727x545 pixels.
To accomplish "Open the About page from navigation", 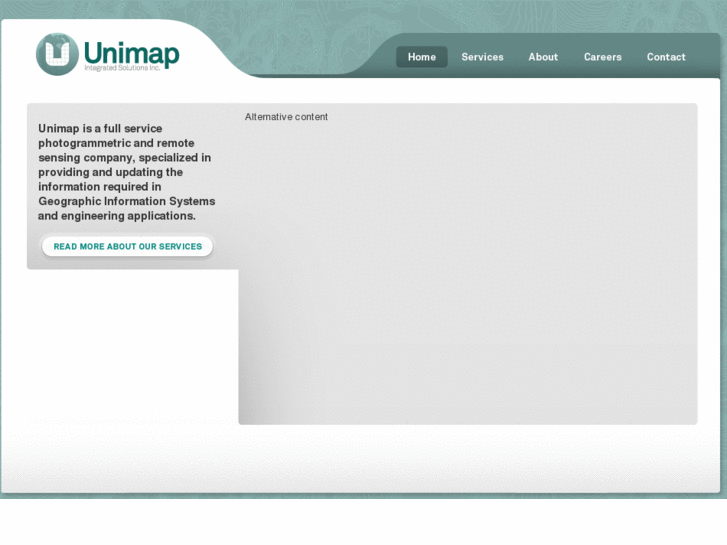I will 543,57.
